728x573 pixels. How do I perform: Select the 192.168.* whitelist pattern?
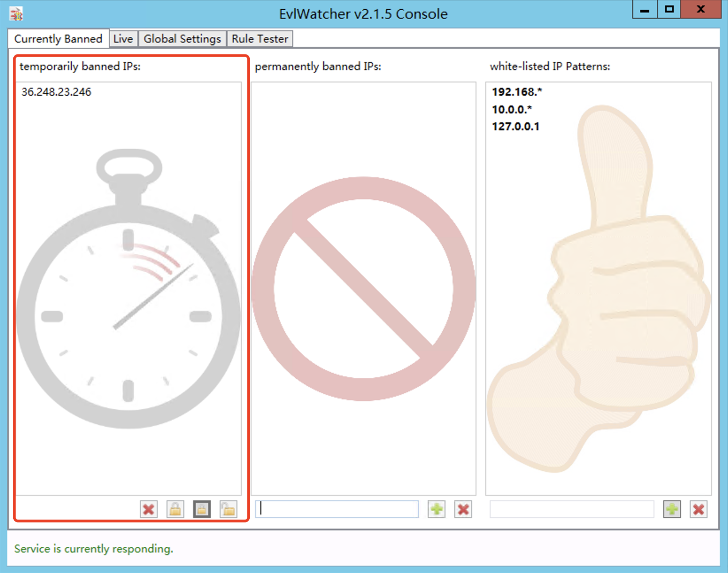coord(517,92)
